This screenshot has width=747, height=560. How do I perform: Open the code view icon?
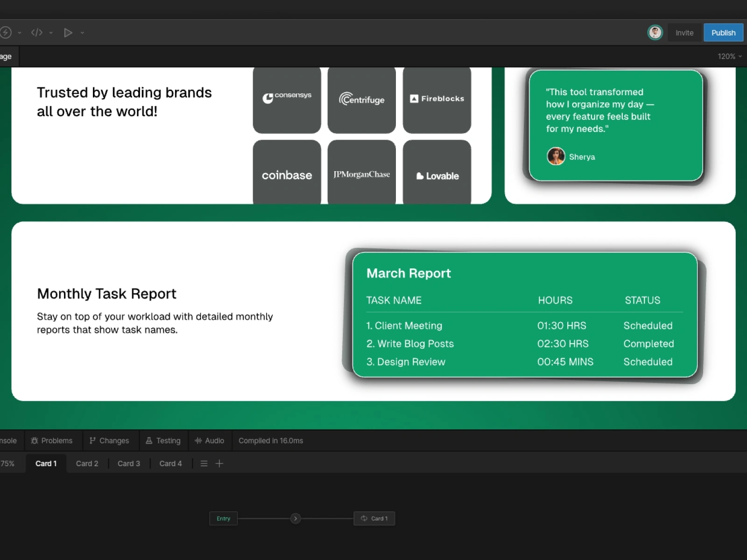click(37, 33)
